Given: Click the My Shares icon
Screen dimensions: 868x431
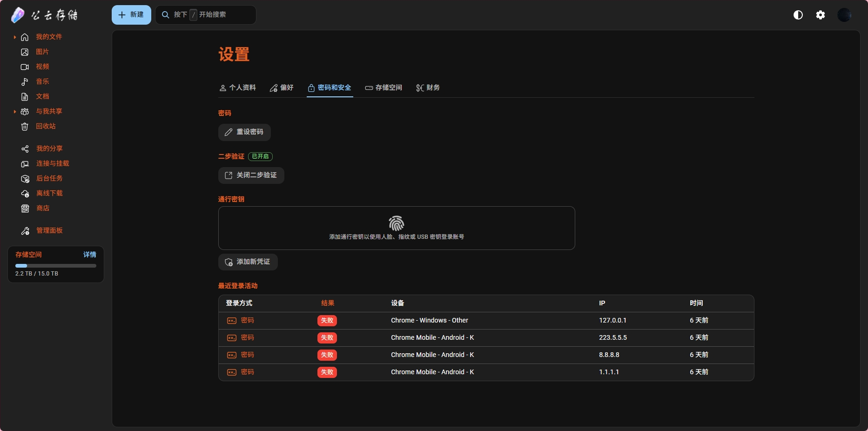Looking at the screenshot, I should tap(25, 149).
